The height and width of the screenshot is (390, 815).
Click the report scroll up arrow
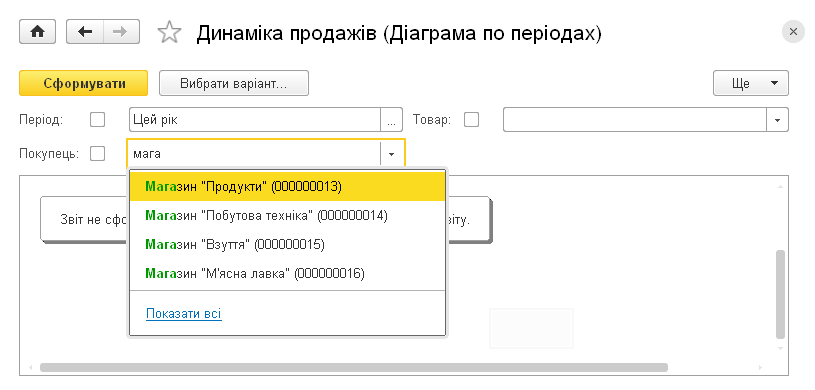coord(780,186)
